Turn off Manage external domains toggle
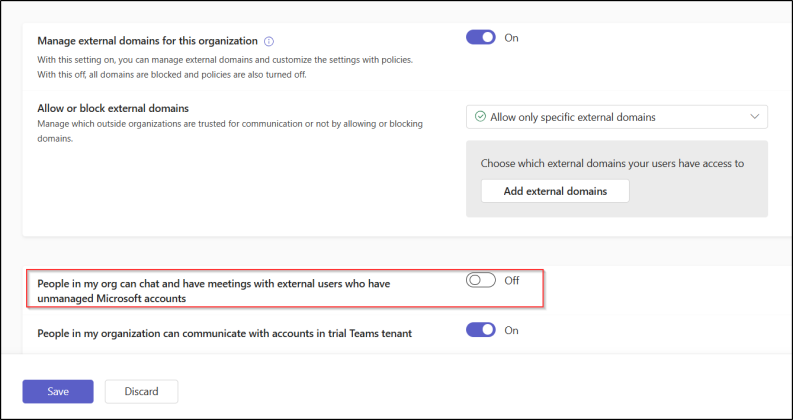The width and height of the screenshot is (793, 420). coord(480,37)
